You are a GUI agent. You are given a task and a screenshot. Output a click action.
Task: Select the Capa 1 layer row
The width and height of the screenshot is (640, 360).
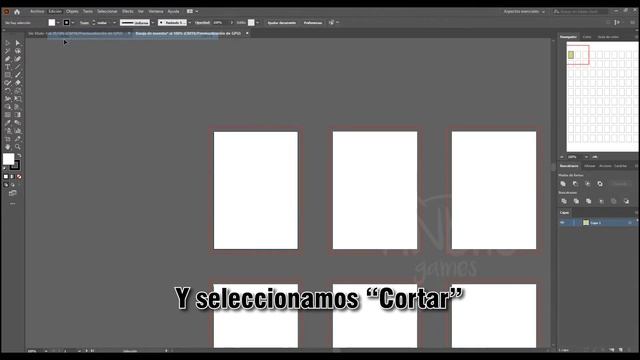[598, 222]
